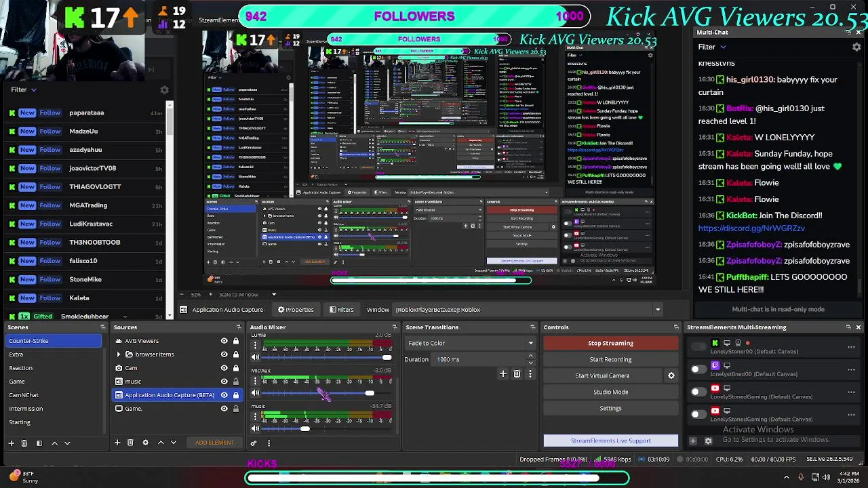
Task: Switch to the Extra scene
Action: [x=54, y=354]
